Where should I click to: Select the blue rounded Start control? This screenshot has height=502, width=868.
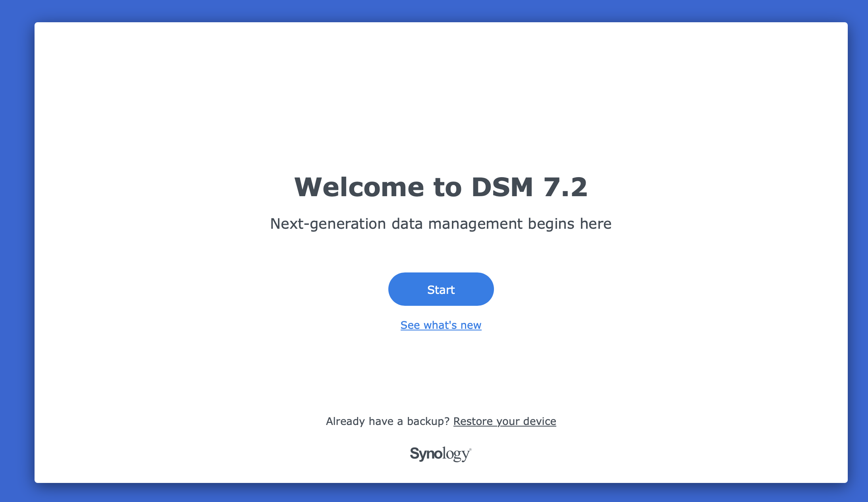click(x=441, y=289)
